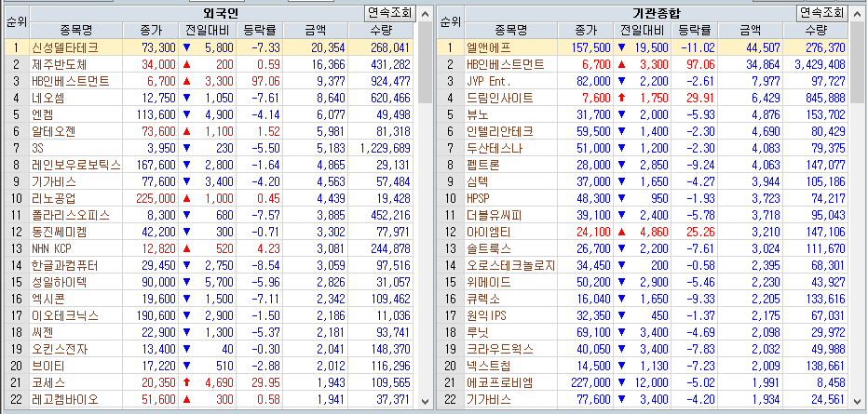Select 넥스트칩 stock name
Image resolution: width=868 pixels, height=414 pixels.
(x=489, y=366)
